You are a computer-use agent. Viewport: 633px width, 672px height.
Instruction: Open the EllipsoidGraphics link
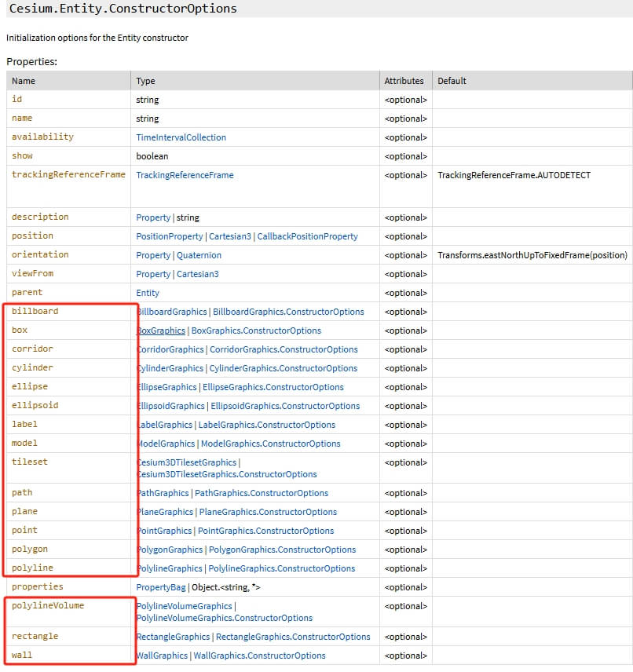click(x=170, y=407)
